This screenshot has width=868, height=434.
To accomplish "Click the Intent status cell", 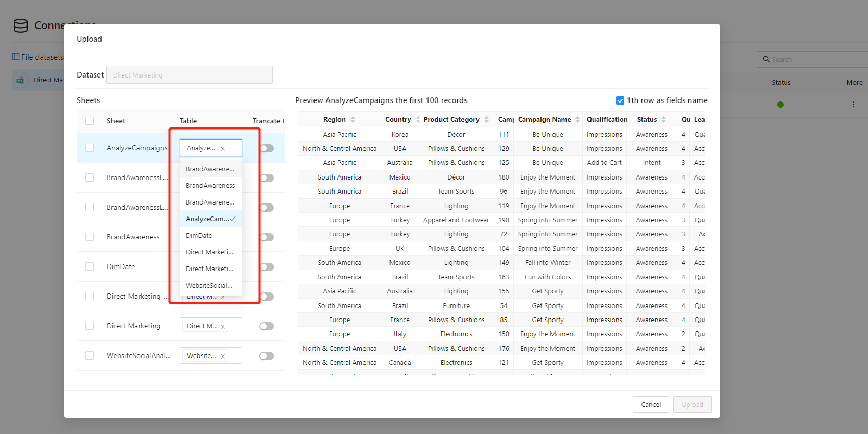I will tap(651, 162).
